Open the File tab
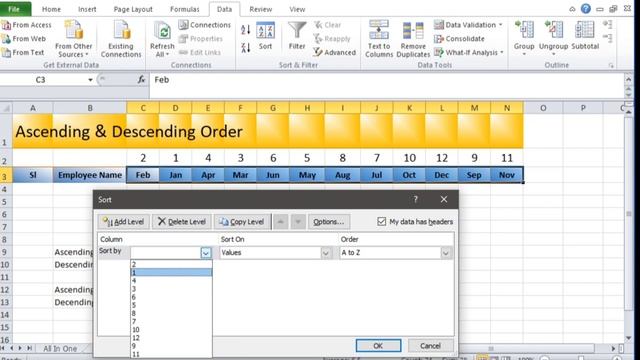 pyautogui.click(x=14, y=9)
